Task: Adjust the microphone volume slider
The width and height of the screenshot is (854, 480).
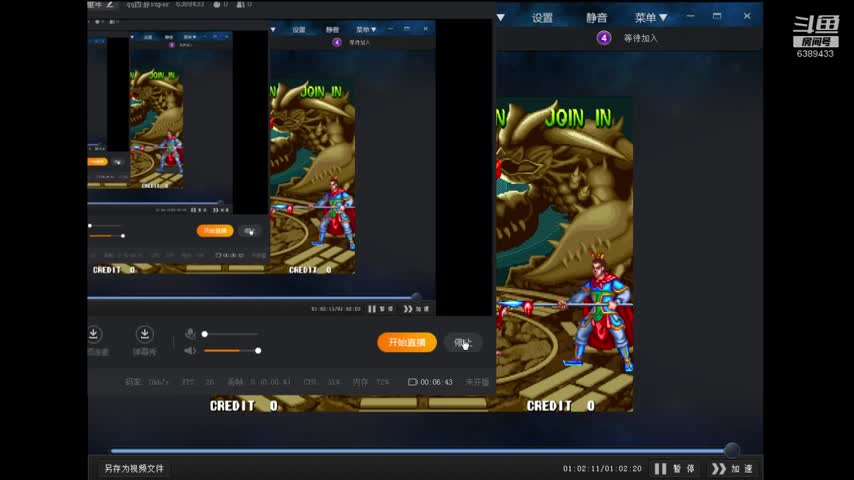Action: [231, 334]
